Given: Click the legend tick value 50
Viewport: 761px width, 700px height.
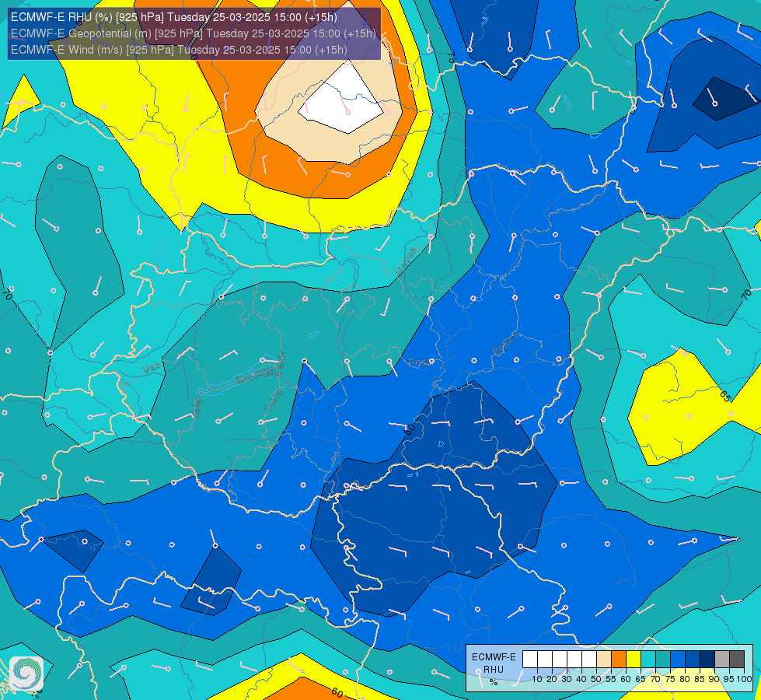Looking at the screenshot, I should tap(596, 679).
